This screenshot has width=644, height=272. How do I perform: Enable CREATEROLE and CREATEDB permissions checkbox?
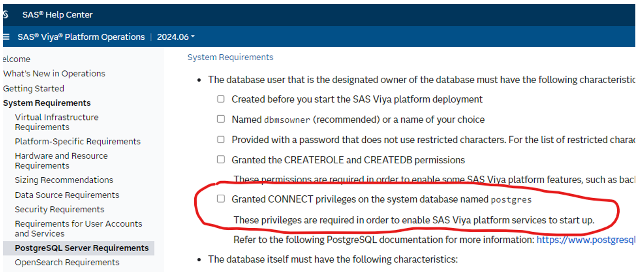tap(221, 159)
